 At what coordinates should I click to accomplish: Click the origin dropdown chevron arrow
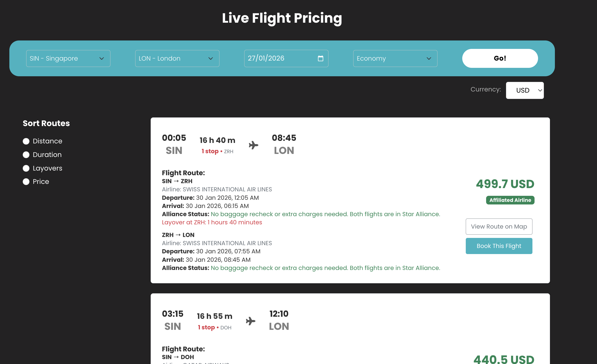[102, 58]
